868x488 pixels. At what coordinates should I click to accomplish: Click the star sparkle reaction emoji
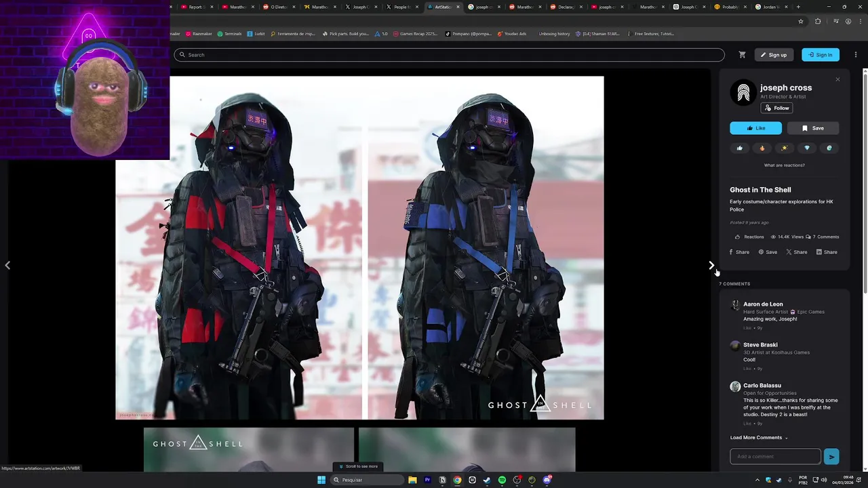tap(785, 148)
